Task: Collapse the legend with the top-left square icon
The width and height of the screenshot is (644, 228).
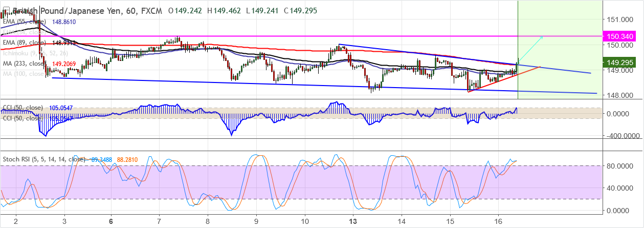Action: coord(5,11)
